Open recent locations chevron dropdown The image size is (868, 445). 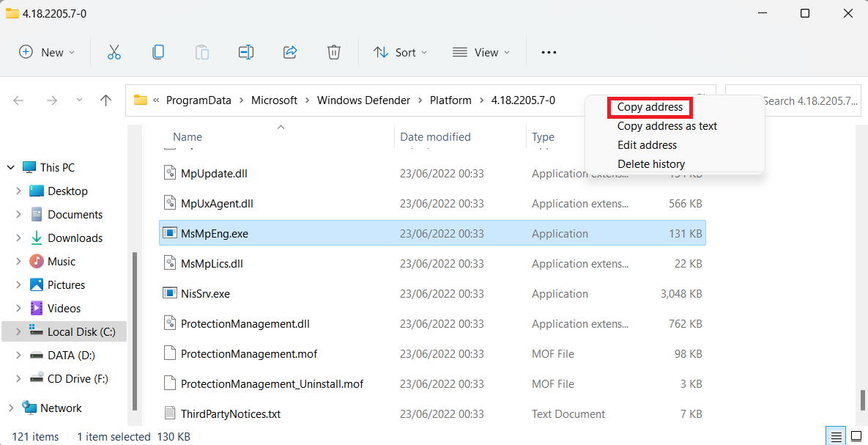[79, 100]
